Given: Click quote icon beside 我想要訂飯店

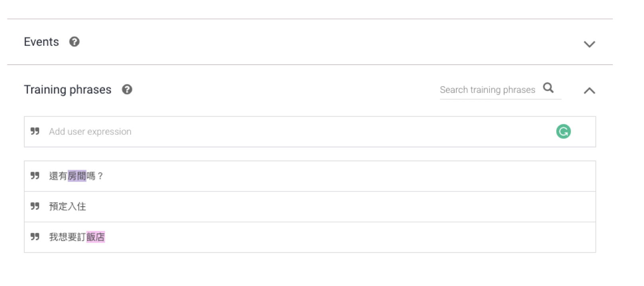Looking at the screenshot, I should pos(35,237).
